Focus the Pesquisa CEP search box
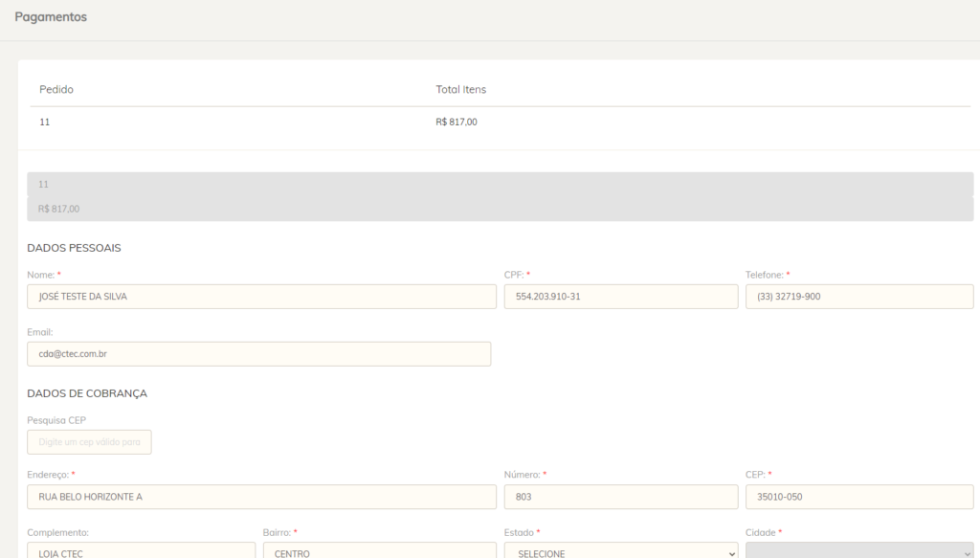This screenshot has height=558, width=980. coord(89,442)
